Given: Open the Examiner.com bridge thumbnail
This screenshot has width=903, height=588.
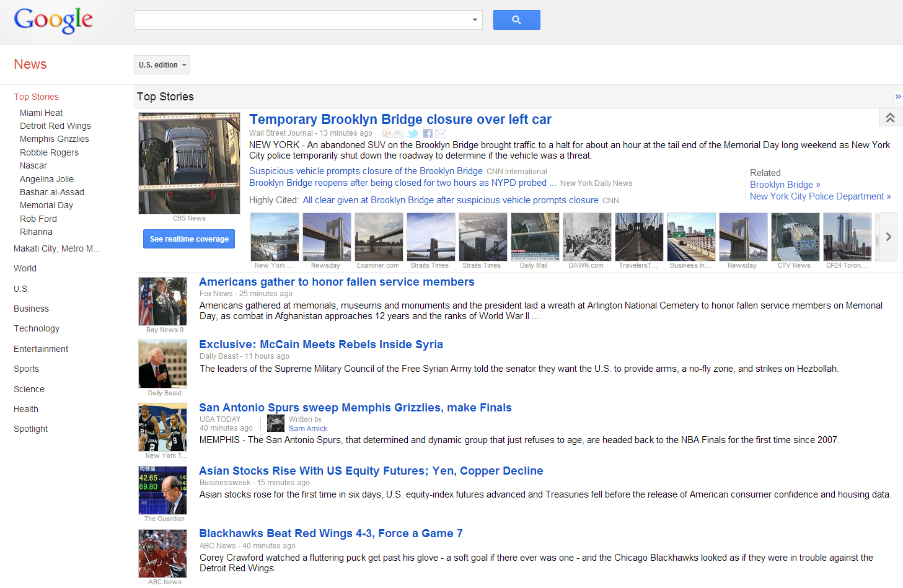Looking at the screenshot, I should click(x=379, y=237).
